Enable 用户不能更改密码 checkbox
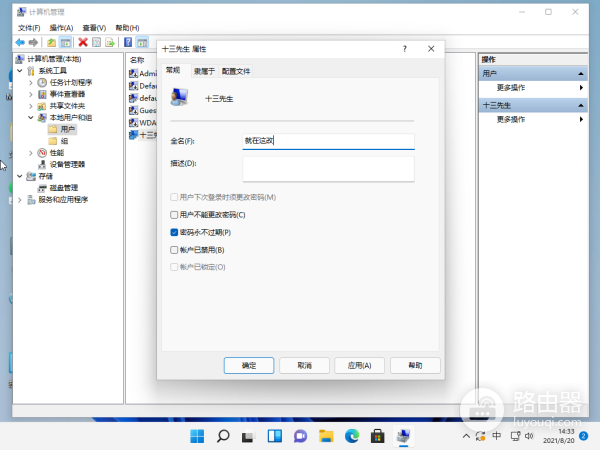The width and height of the screenshot is (600, 450). (x=174, y=215)
